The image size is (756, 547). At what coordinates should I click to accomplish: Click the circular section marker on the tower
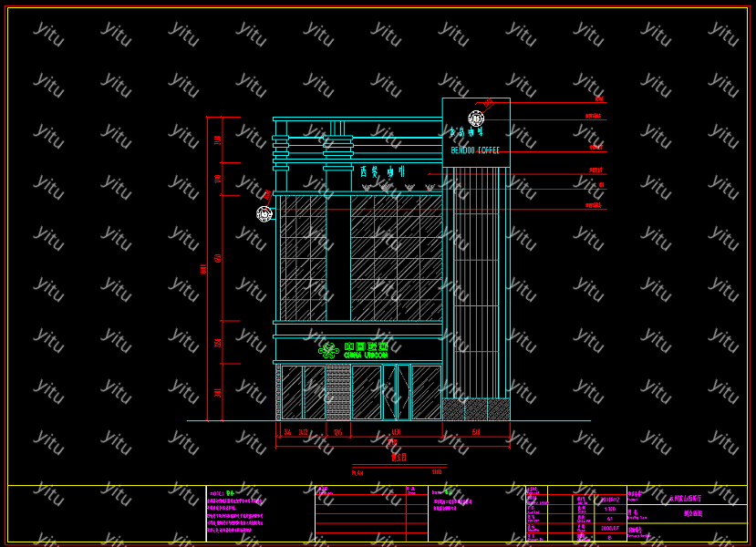[x=476, y=118]
